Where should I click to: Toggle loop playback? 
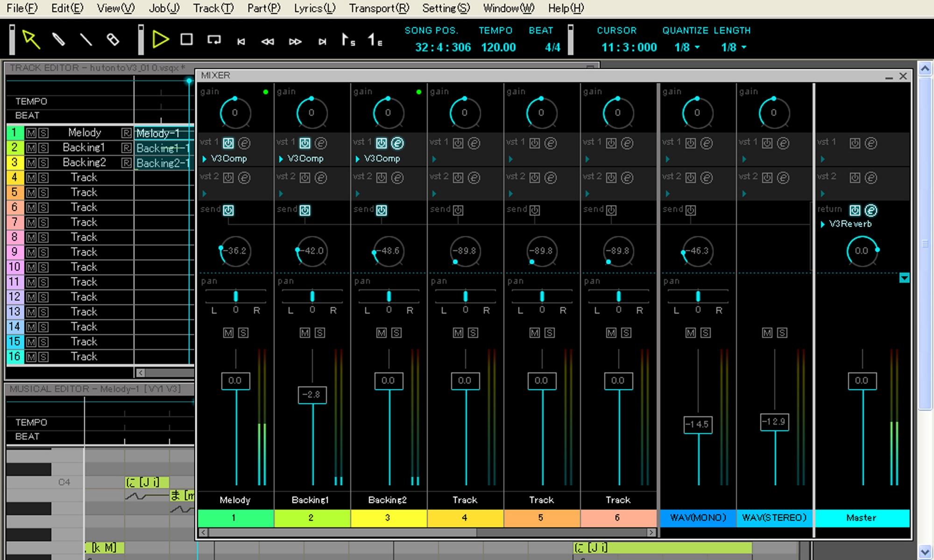tap(214, 40)
